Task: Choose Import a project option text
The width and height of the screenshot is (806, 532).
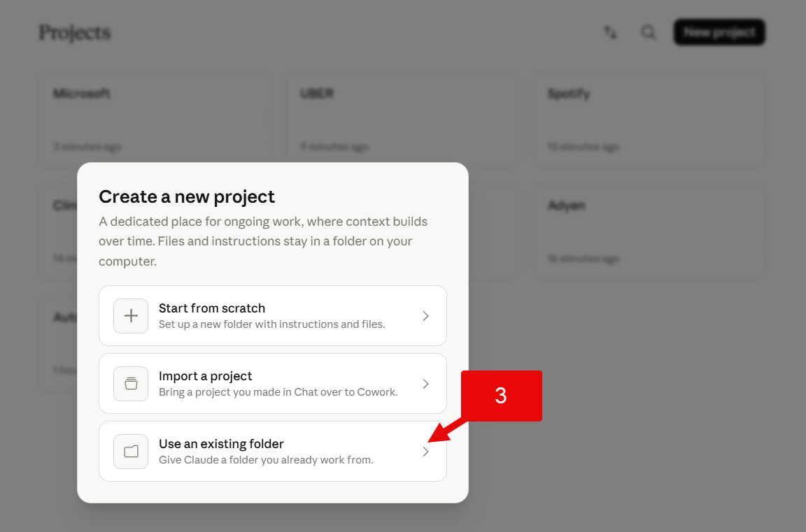Action: click(x=205, y=376)
